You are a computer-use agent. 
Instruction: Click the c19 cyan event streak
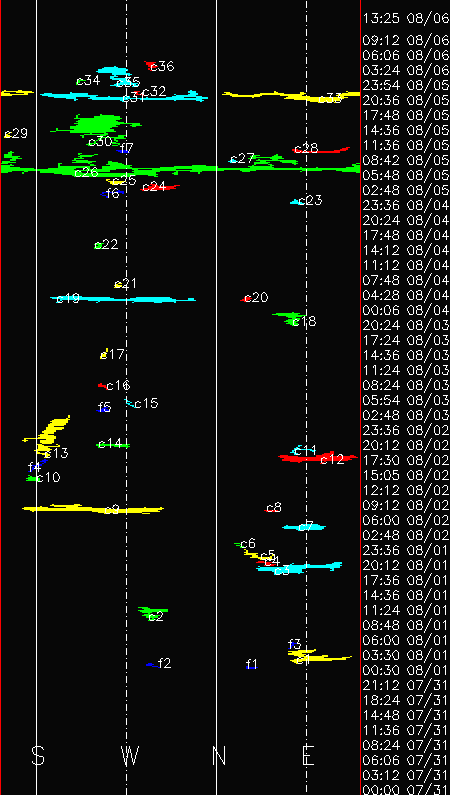(x=123, y=299)
